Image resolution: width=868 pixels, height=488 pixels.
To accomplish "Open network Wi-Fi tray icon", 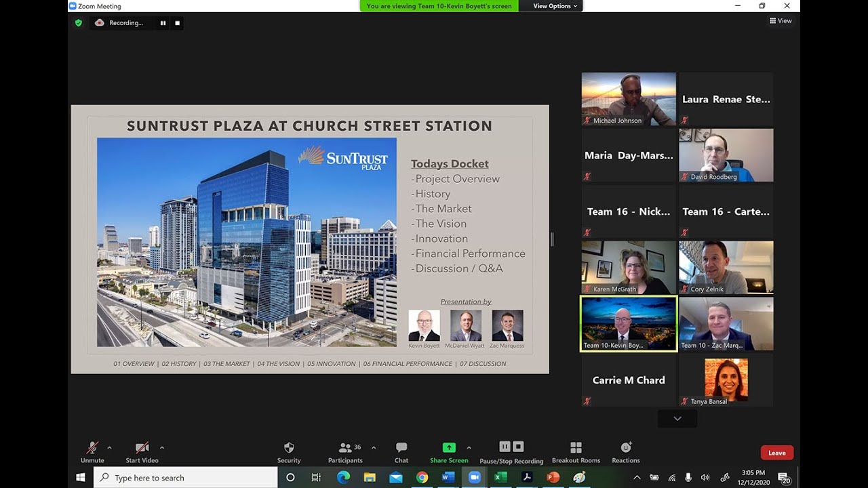I will point(672,478).
